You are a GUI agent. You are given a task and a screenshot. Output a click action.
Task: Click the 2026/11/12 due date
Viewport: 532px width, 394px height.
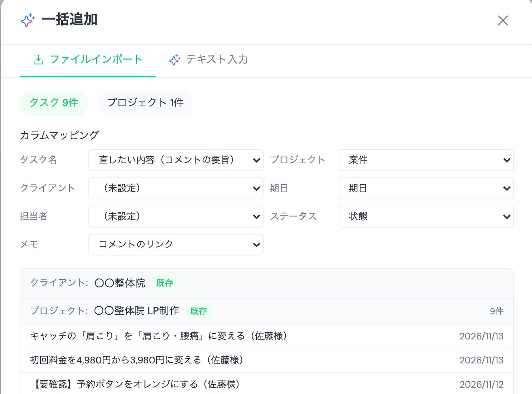(x=481, y=384)
